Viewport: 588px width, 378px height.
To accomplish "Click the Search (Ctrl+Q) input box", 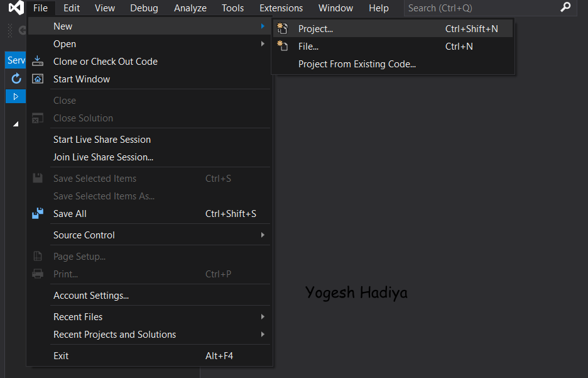I will [481, 8].
